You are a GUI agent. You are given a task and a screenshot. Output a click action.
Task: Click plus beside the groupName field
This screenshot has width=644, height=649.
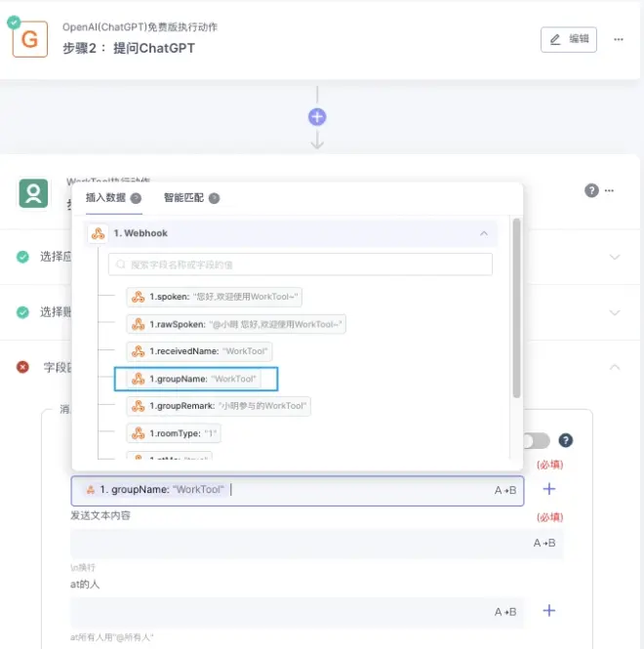click(549, 489)
